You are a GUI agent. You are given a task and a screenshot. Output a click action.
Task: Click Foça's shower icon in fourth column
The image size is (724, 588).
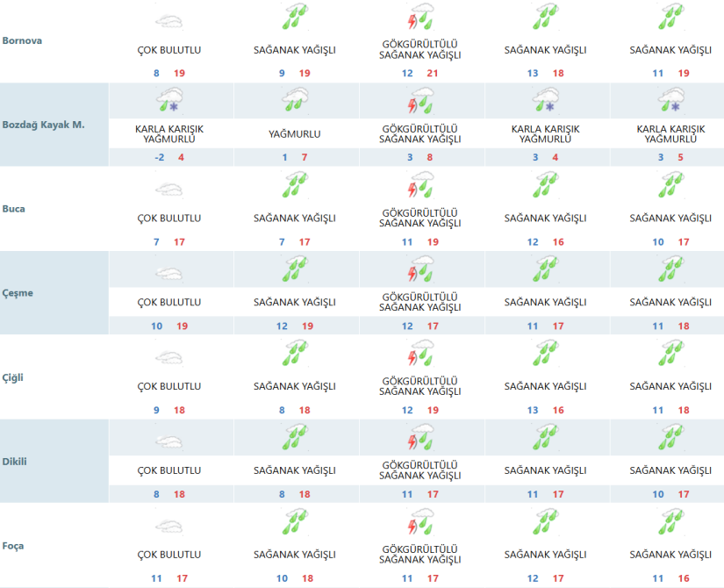(x=546, y=524)
